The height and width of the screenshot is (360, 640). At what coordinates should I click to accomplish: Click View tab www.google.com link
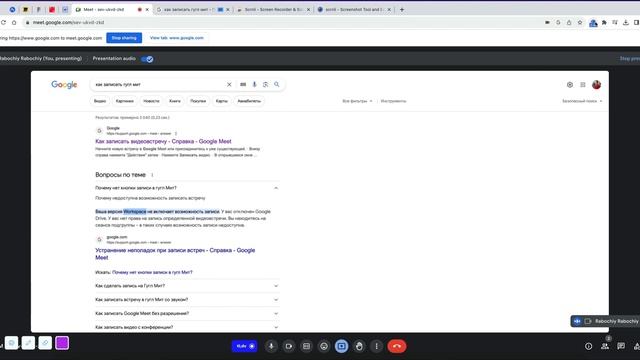177,38
